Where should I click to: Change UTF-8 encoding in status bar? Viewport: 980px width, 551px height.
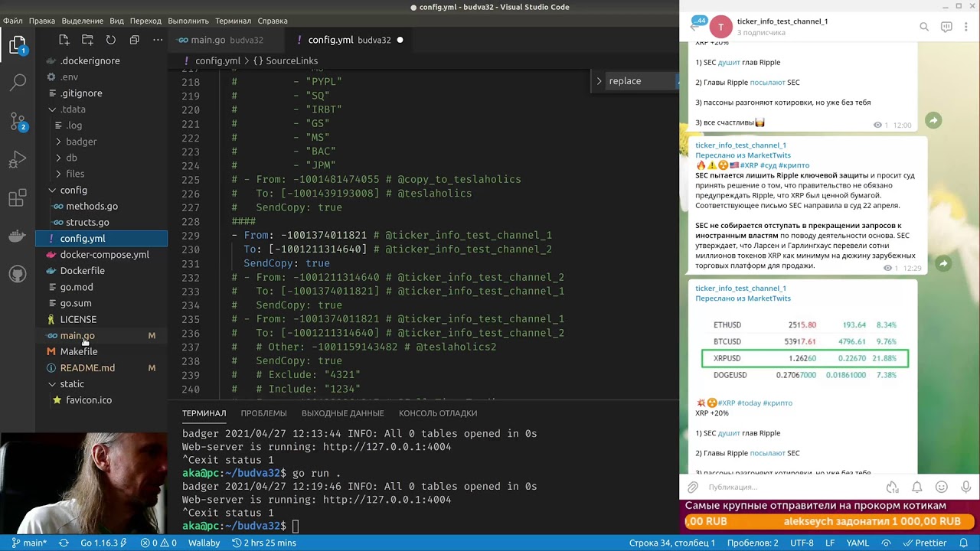coord(802,543)
